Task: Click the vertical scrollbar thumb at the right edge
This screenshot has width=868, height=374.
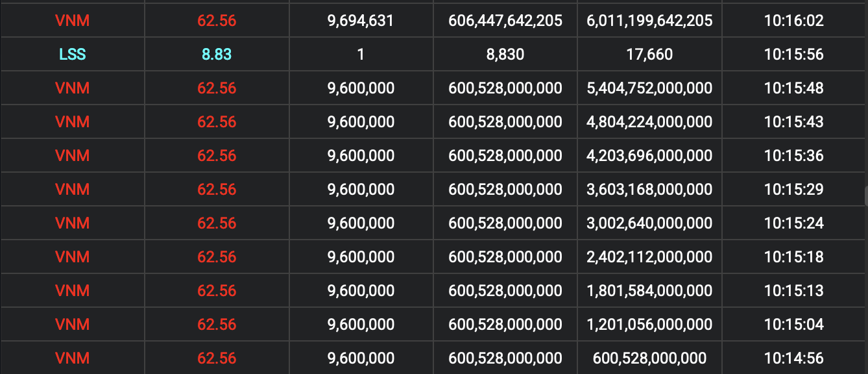Action: pyautogui.click(x=865, y=196)
